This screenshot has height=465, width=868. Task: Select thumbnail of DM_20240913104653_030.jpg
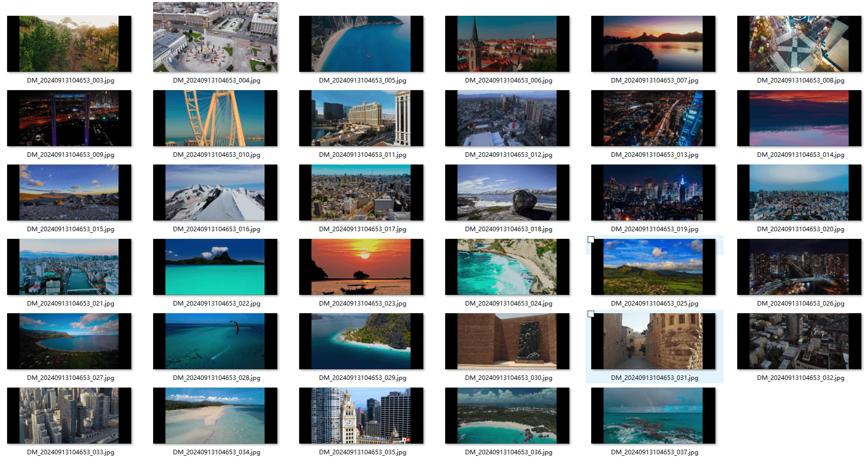coord(507,341)
